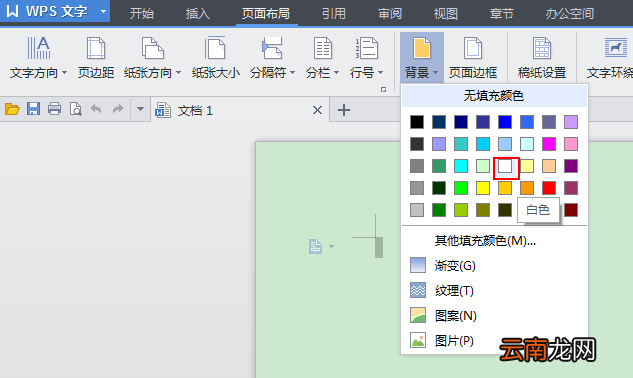
Task: Click the 分栏 columns icon
Action: [323, 48]
